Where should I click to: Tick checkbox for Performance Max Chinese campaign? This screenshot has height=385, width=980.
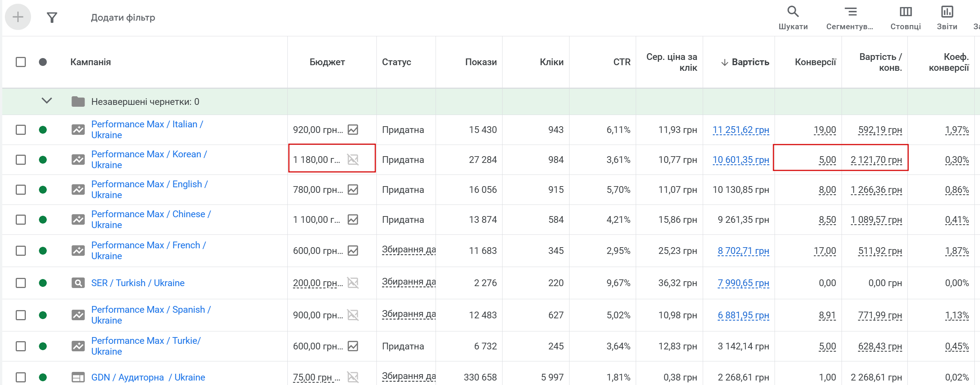21,220
